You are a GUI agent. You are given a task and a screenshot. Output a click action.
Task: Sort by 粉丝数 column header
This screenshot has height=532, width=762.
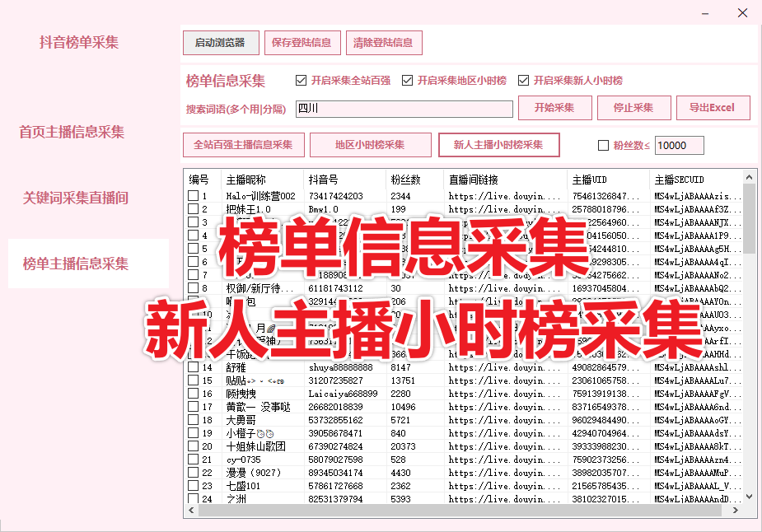tap(405, 180)
